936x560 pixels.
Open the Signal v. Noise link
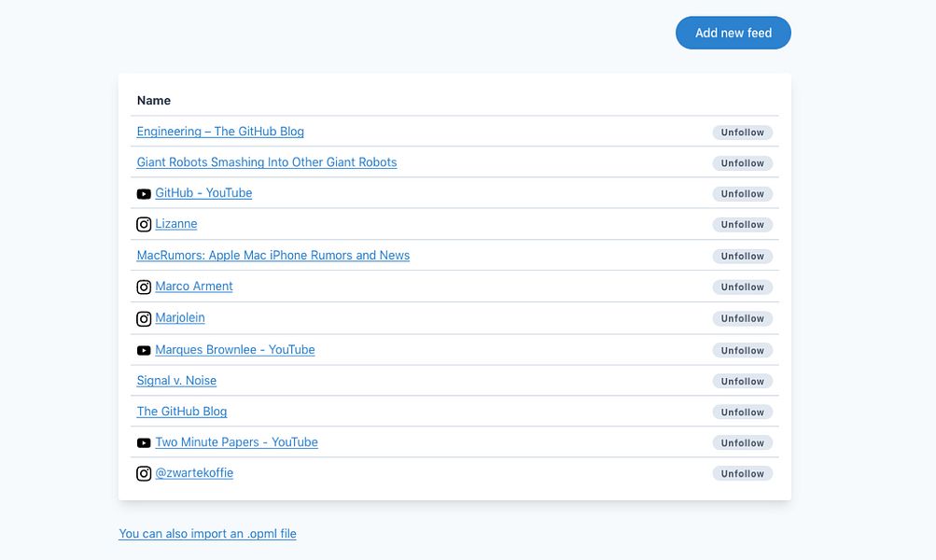coord(176,380)
